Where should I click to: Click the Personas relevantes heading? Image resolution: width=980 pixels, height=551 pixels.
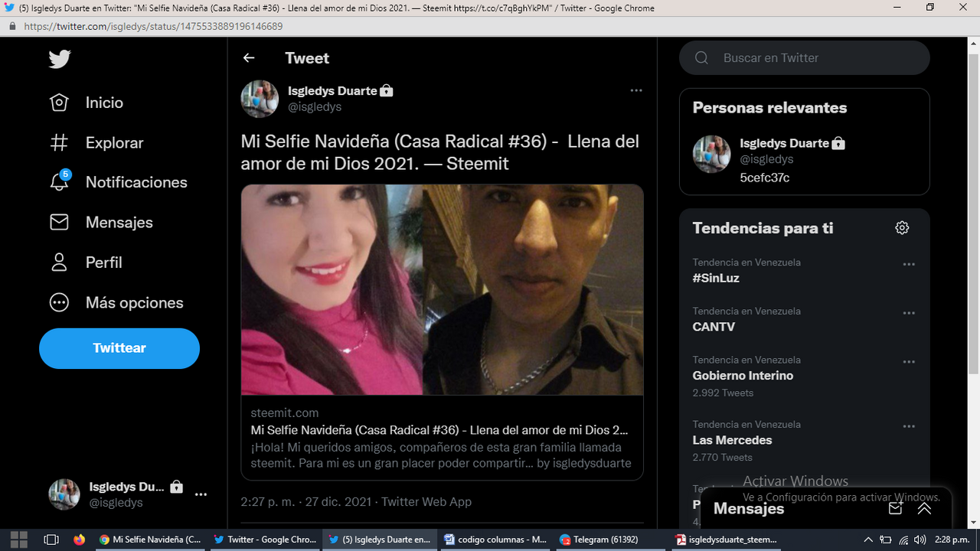(x=769, y=108)
